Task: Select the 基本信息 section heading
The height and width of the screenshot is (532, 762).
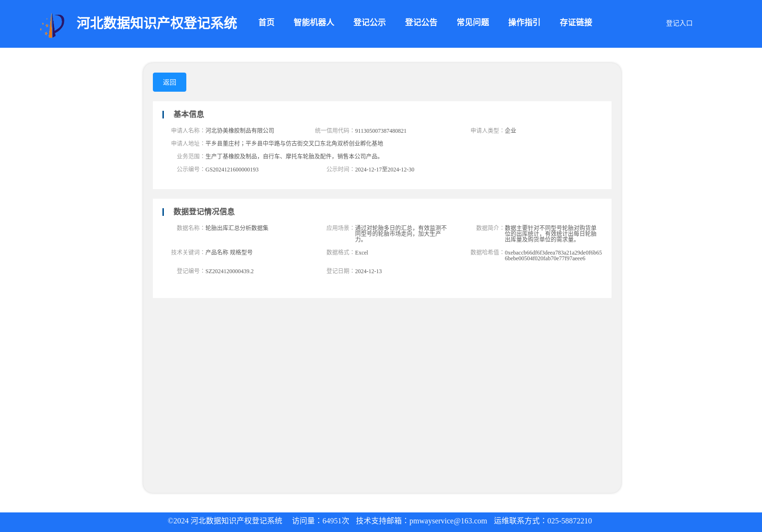Action: (188, 114)
